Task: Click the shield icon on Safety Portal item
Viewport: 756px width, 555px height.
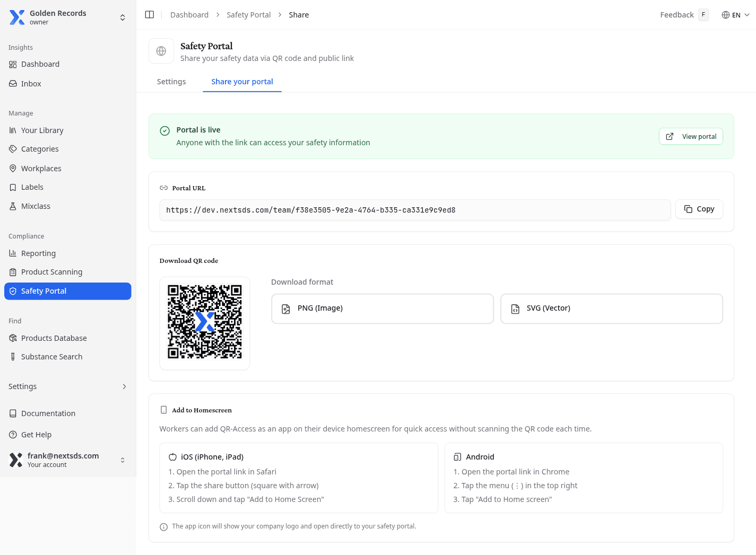Action: [x=13, y=291]
